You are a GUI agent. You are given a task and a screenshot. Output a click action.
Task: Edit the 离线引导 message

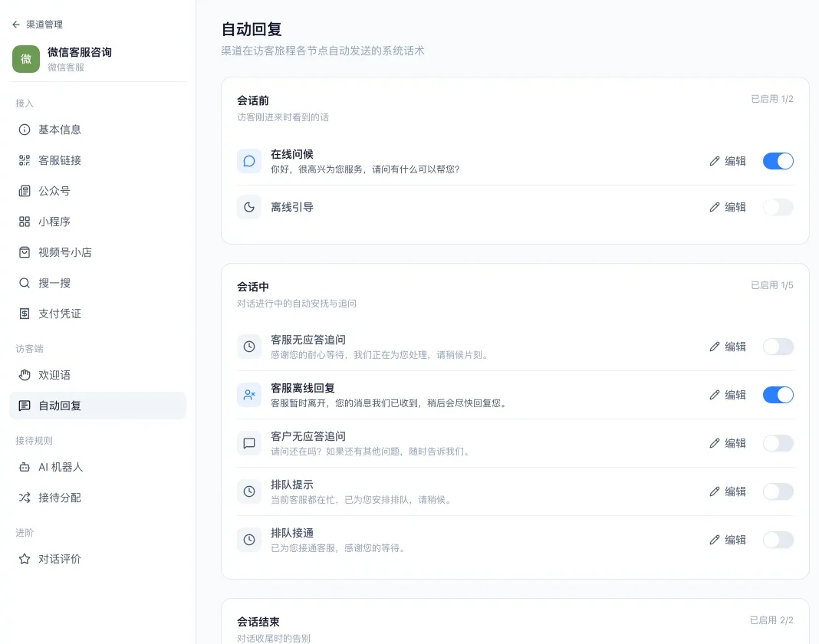(x=728, y=207)
